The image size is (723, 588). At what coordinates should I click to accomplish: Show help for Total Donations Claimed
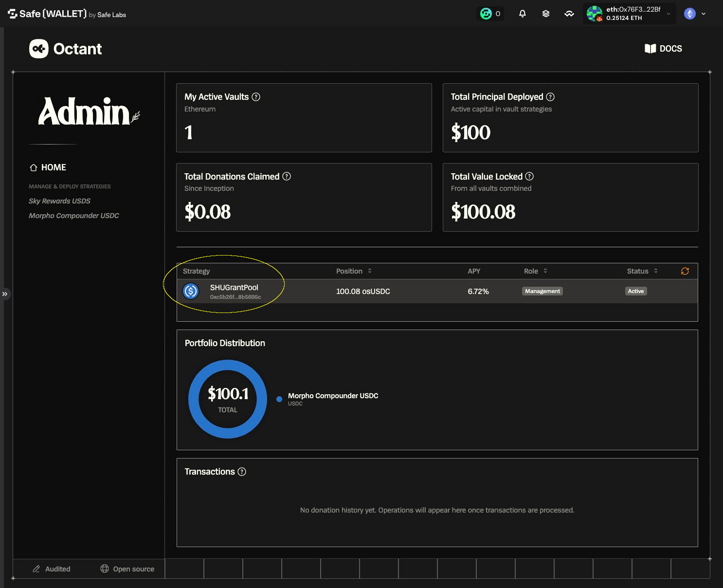[x=287, y=176]
